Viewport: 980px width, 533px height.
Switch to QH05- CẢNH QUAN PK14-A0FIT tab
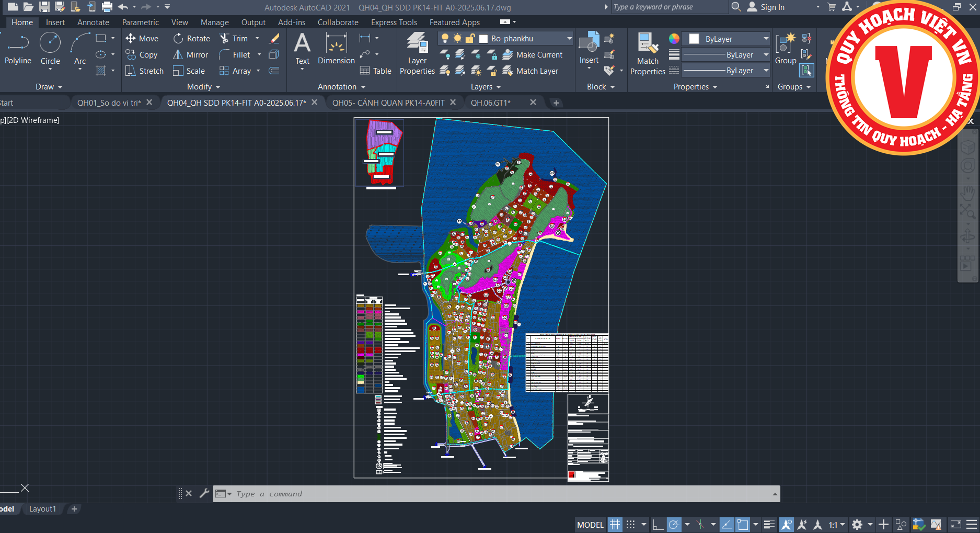(x=388, y=103)
